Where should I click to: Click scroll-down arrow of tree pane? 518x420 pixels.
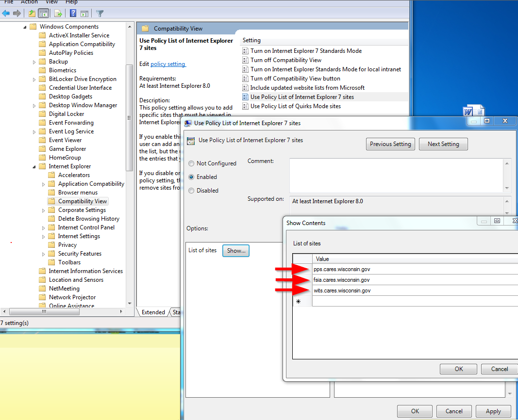point(130,304)
